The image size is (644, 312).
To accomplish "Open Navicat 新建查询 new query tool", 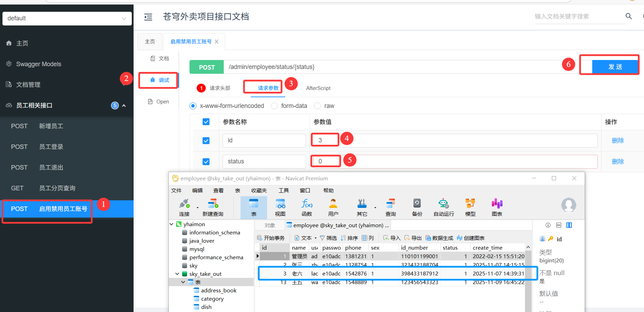I will 213,204.
